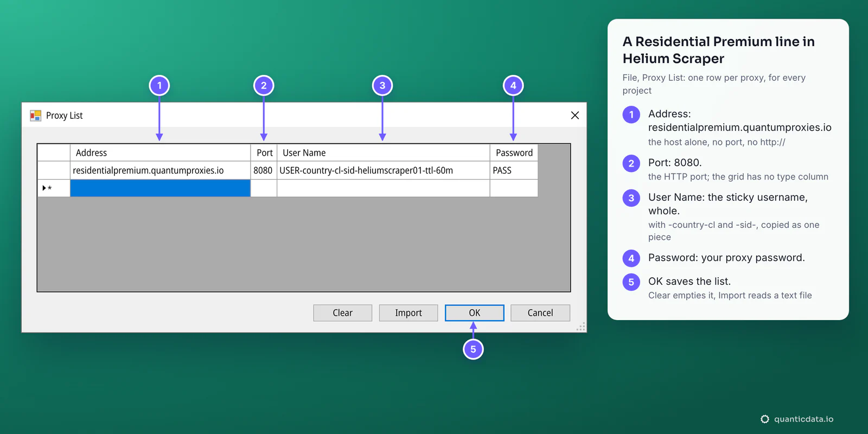Screen dimensions: 868x434
Task: Click the empty User Name cell in new row
Action: coord(384,188)
